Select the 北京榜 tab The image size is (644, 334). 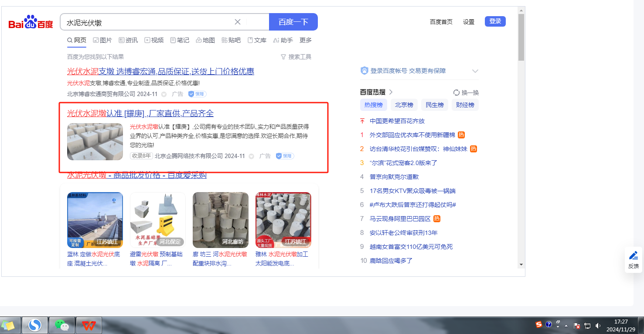coord(404,105)
